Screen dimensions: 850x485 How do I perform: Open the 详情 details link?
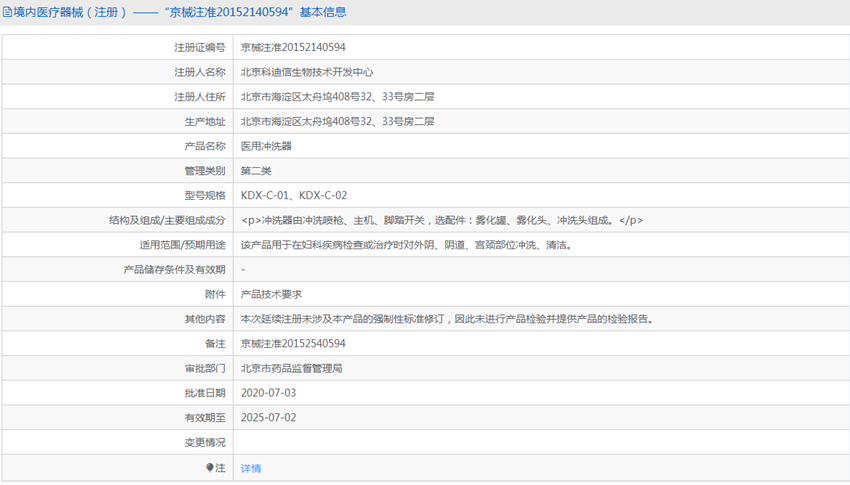click(x=251, y=468)
